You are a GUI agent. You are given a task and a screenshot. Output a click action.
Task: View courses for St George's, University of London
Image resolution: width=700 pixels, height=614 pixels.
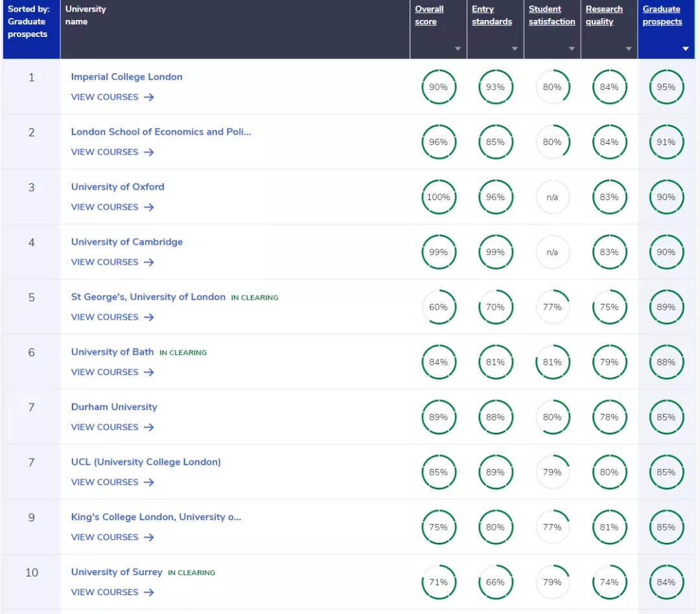point(113,317)
